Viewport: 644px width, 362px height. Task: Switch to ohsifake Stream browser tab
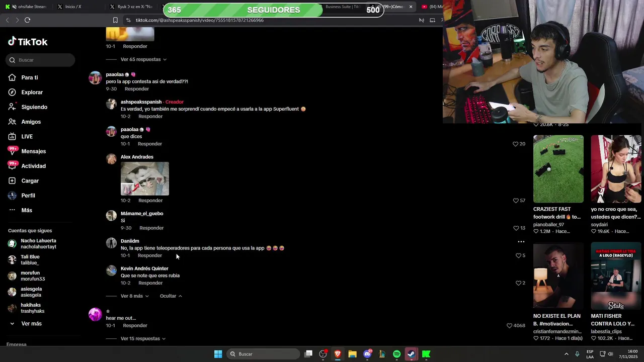pyautogui.click(x=26, y=7)
